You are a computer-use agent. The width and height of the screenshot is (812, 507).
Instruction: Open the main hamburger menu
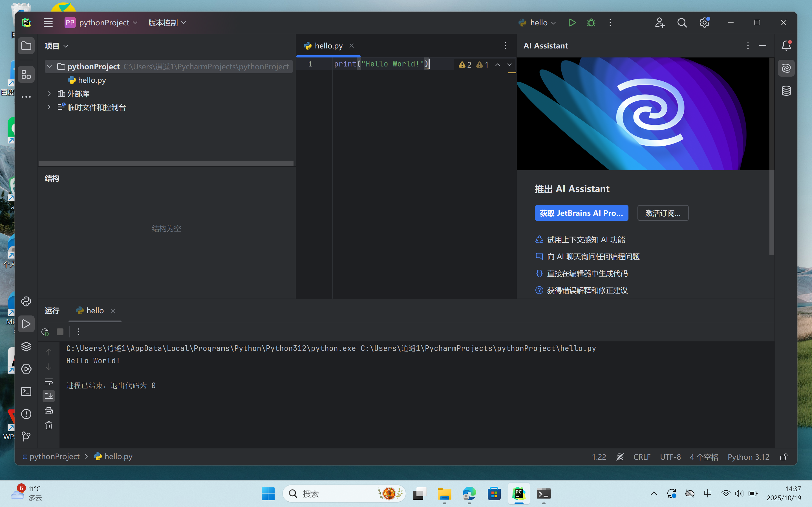click(x=48, y=23)
